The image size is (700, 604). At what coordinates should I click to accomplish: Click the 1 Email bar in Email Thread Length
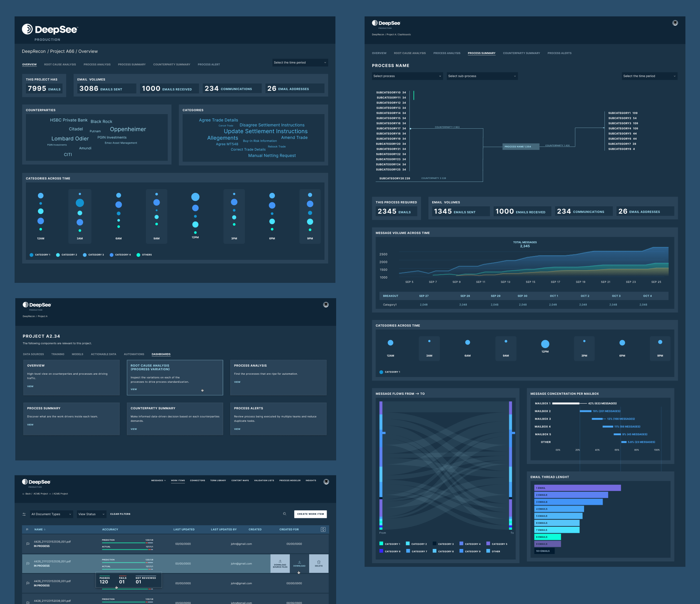coord(577,488)
